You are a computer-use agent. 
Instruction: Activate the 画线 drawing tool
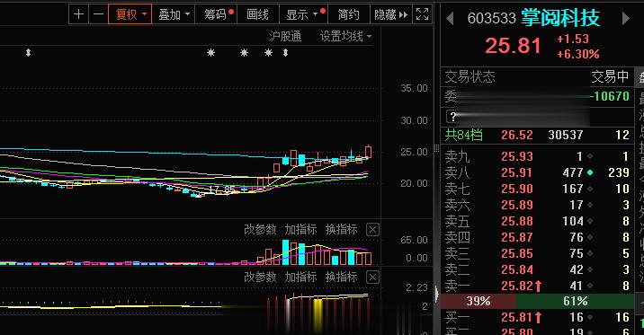pyautogui.click(x=257, y=14)
